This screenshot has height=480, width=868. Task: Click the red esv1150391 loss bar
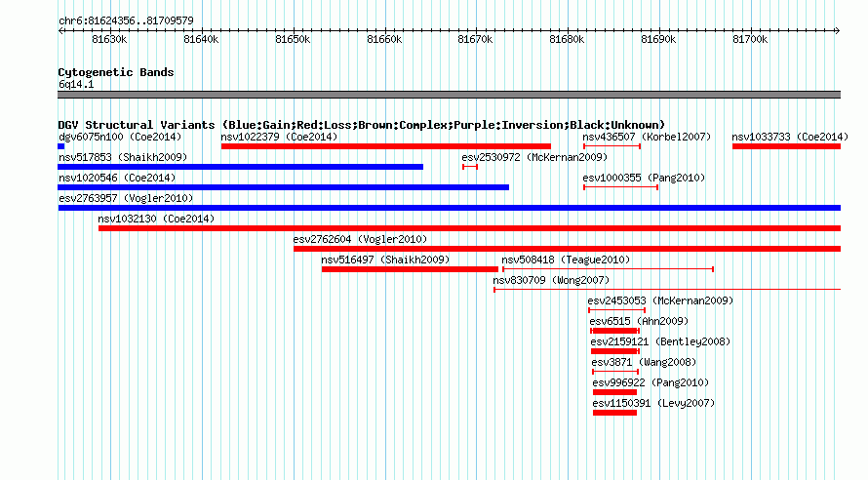pyautogui.click(x=614, y=413)
